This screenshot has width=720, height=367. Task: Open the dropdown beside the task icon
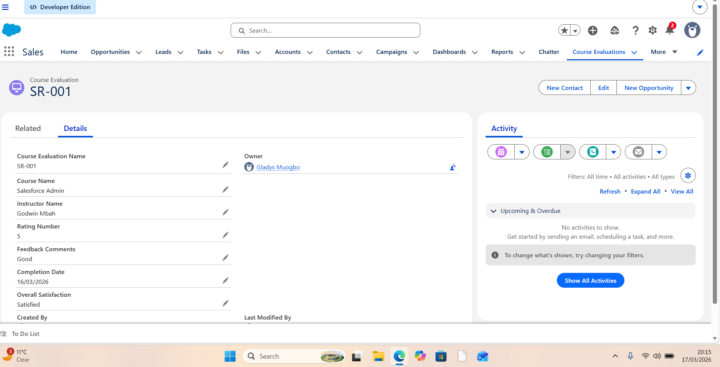click(x=568, y=152)
